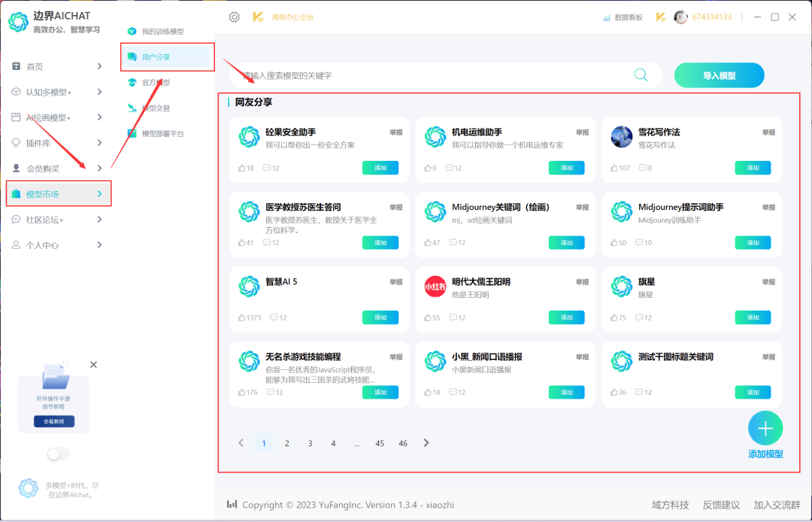Click the VIP badge beside 高级办公会员
The height and width of the screenshot is (522, 812).
(x=257, y=17)
